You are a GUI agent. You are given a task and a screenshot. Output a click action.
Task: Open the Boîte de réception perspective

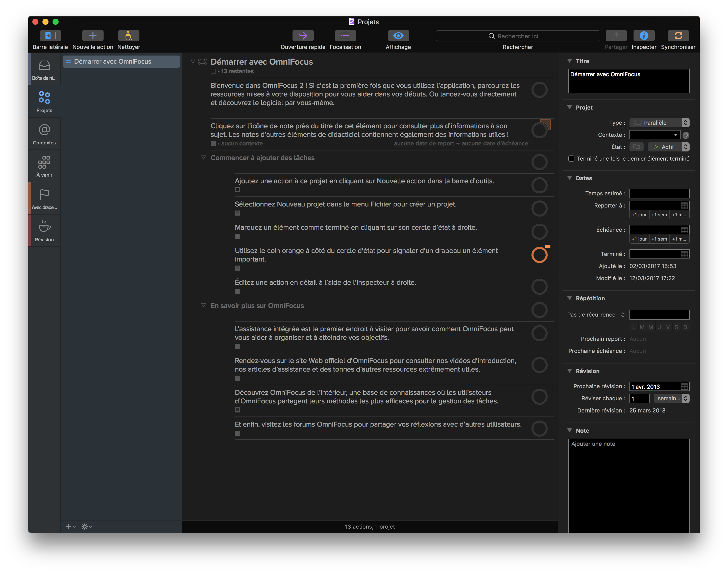[x=44, y=69]
